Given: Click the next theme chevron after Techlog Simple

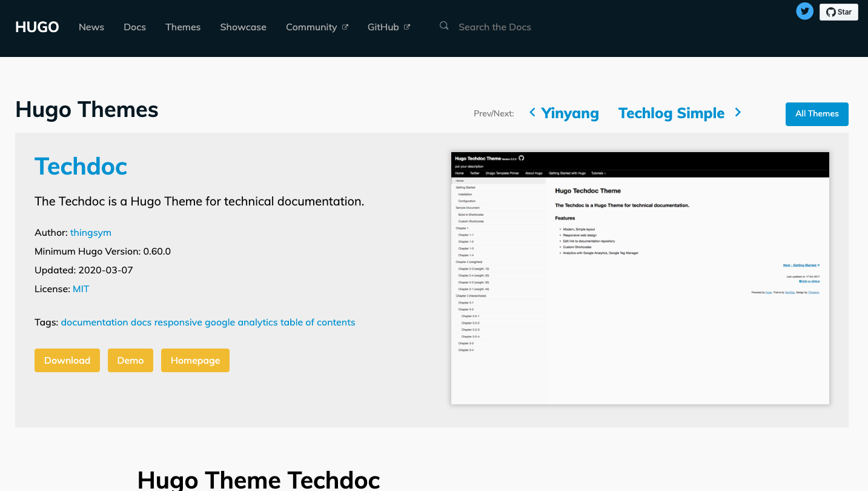Looking at the screenshot, I should coord(738,112).
